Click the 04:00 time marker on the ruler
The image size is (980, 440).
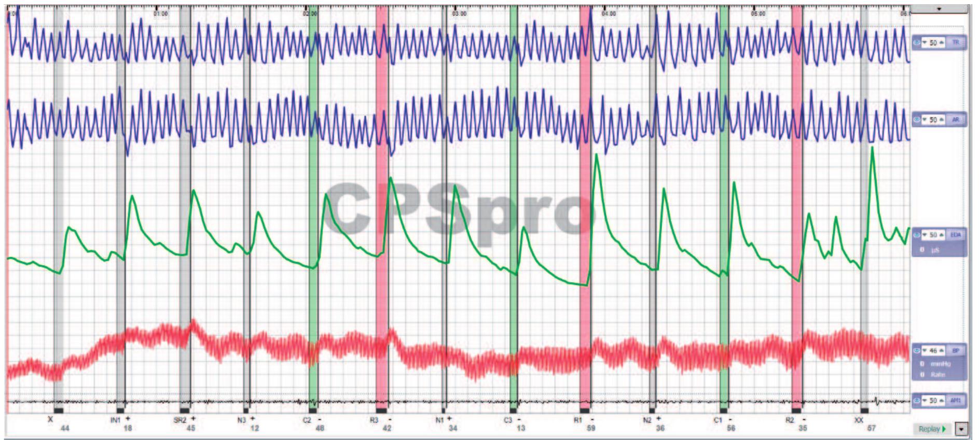609,13
